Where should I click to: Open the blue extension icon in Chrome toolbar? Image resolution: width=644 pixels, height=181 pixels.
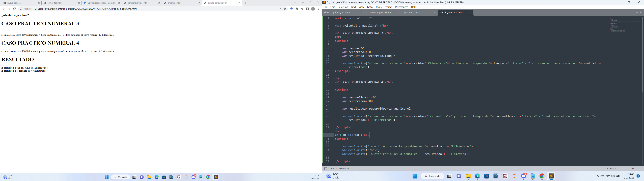pos(291,9)
